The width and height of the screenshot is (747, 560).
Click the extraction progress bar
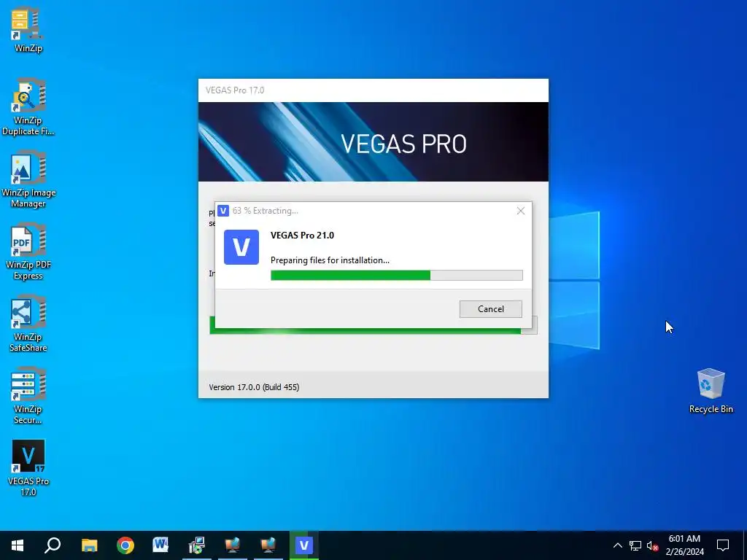tap(396, 275)
